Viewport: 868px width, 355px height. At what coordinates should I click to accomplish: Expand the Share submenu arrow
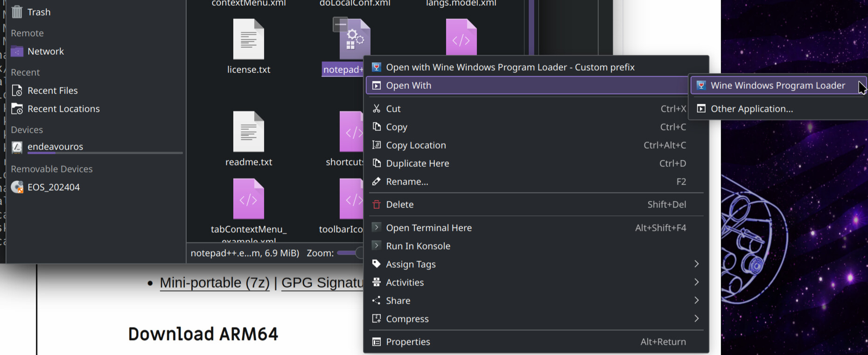click(x=696, y=300)
